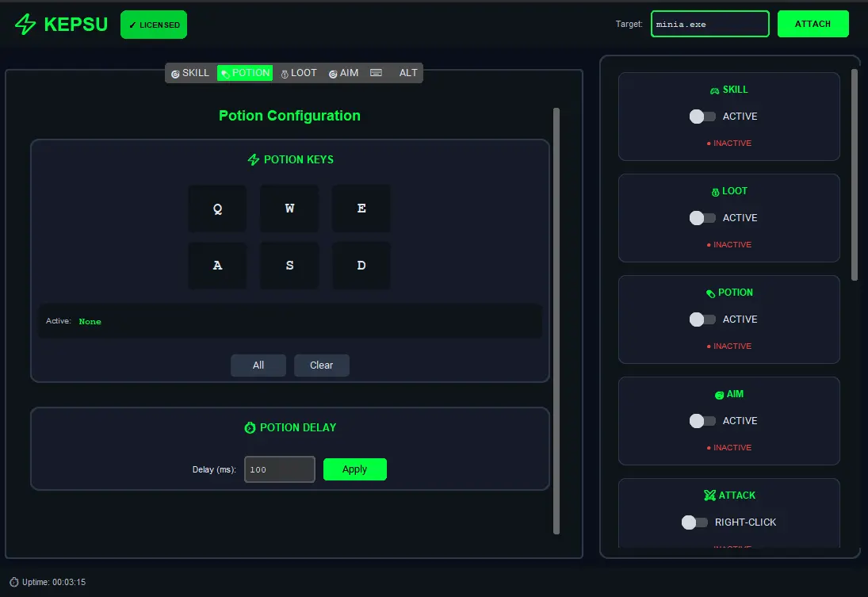Enable the POTION active switch
Image resolution: width=868 pixels, height=597 pixels.
[x=702, y=320]
